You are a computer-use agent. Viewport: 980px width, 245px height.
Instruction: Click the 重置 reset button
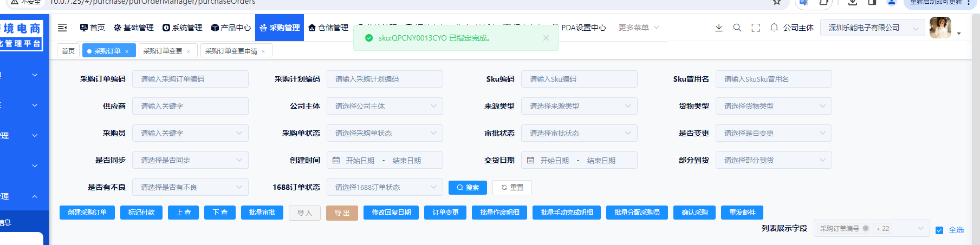click(512, 188)
